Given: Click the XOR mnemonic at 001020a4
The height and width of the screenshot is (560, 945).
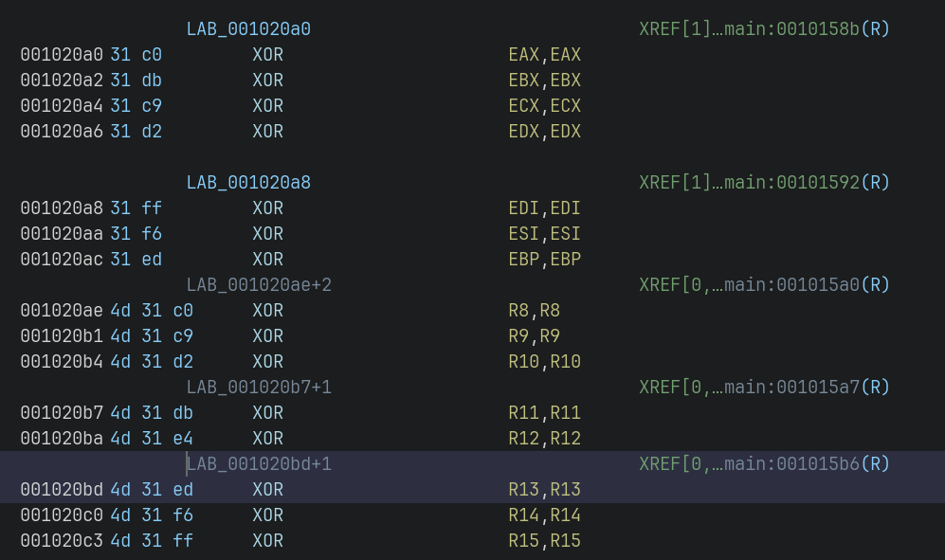Looking at the screenshot, I should click(x=267, y=106).
